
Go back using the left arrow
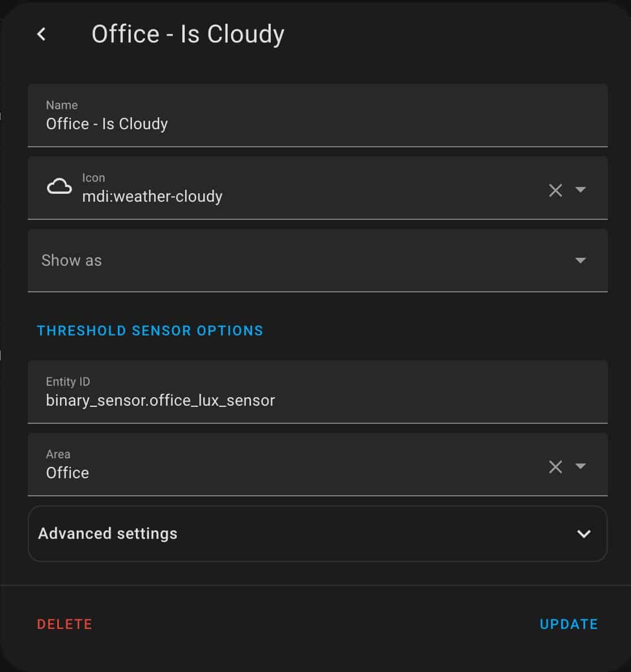coord(41,35)
